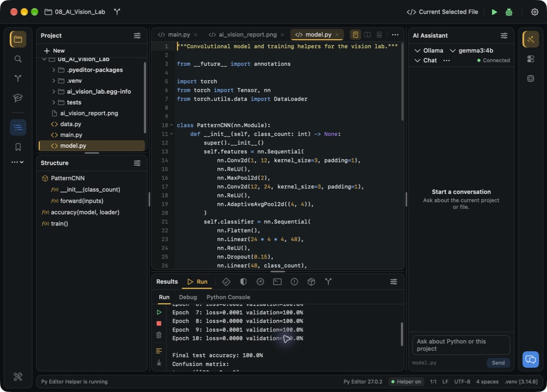Open the Project files sidebar icon

pyautogui.click(x=18, y=39)
